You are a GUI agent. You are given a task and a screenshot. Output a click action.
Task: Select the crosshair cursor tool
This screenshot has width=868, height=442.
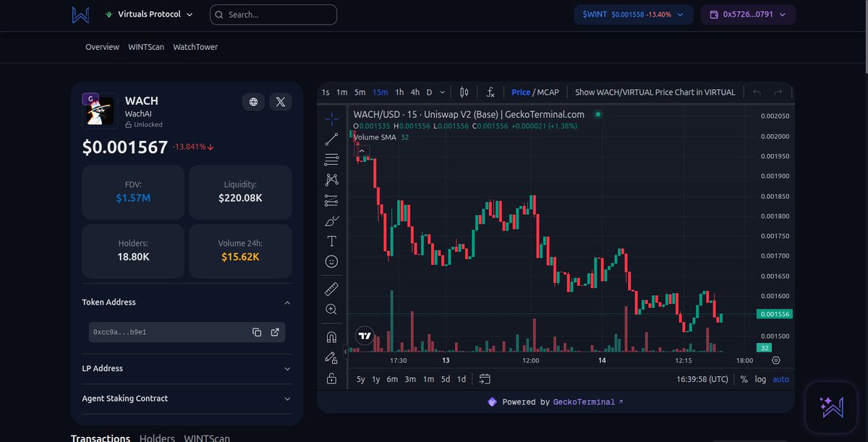click(331, 119)
